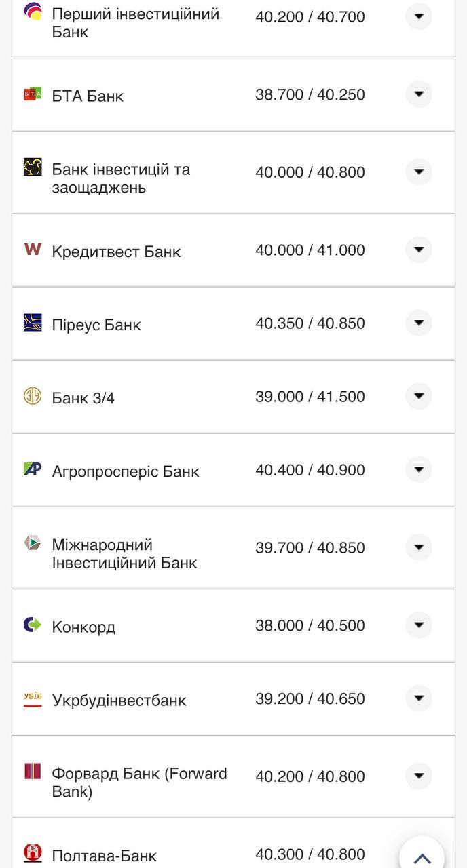Viewport: 467px width, 868px height.
Task: Select the Конкорд green logo
Action: pyautogui.click(x=31, y=625)
